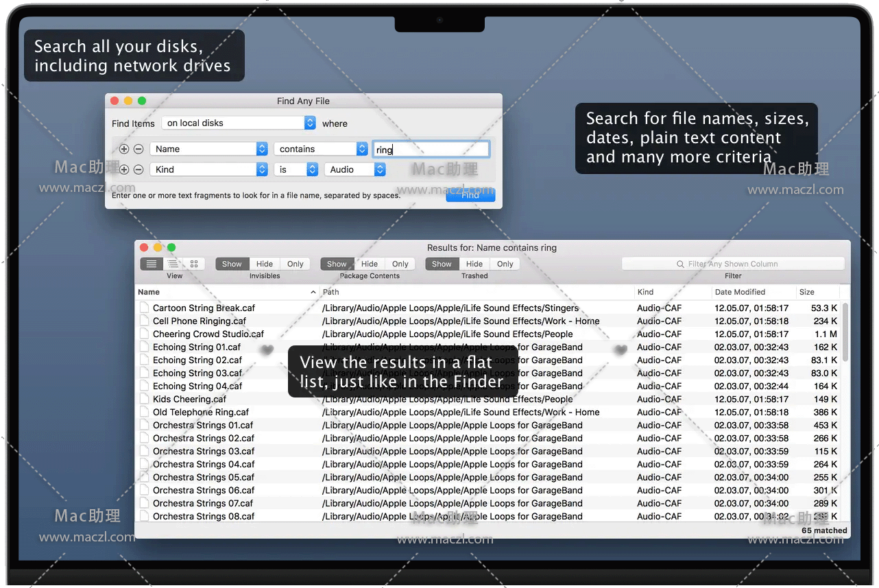
Task: Remove the Name search criterion
Action: pyautogui.click(x=139, y=149)
